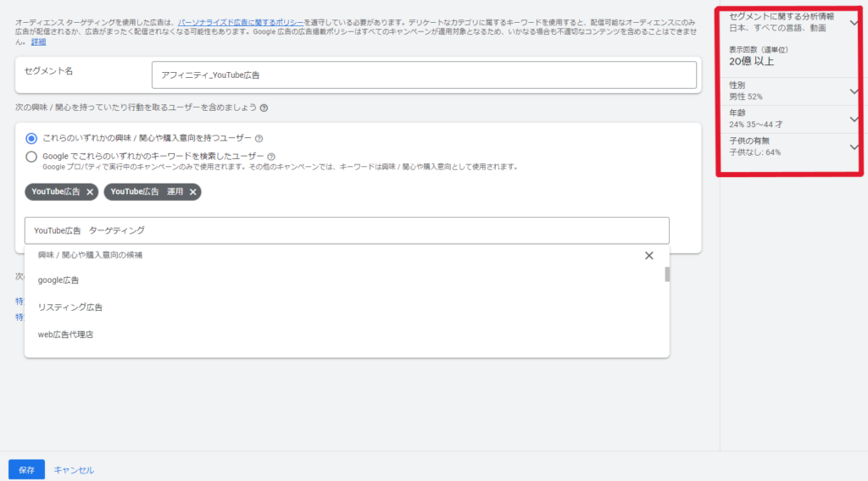The height and width of the screenshot is (481, 868).
Task: Click the 保存 save button
Action: tap(26, 470)
